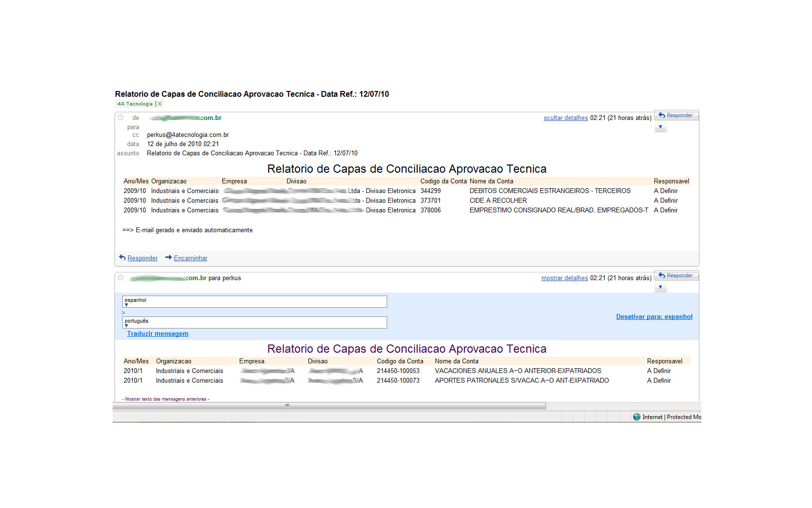Image resolution: width=812 pixels, height=508 pixels.
Task: Click the reply arrow icon beside Responder link
Action: pyautogui.click(x=122, y=258)
